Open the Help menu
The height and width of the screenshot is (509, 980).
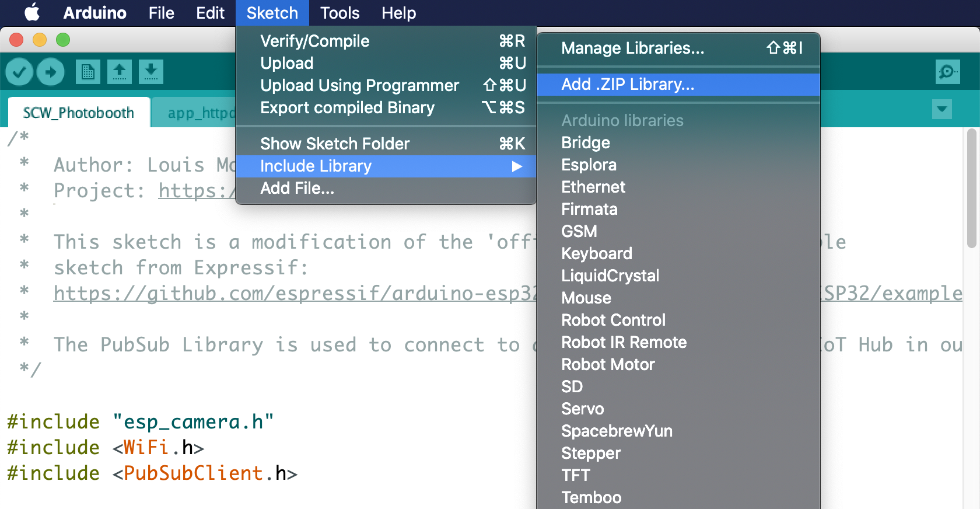(398, 13)
